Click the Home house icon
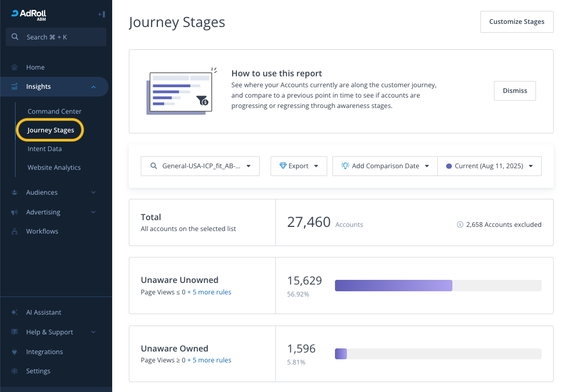Screen dimensions: 563x392 click(15, 67)
